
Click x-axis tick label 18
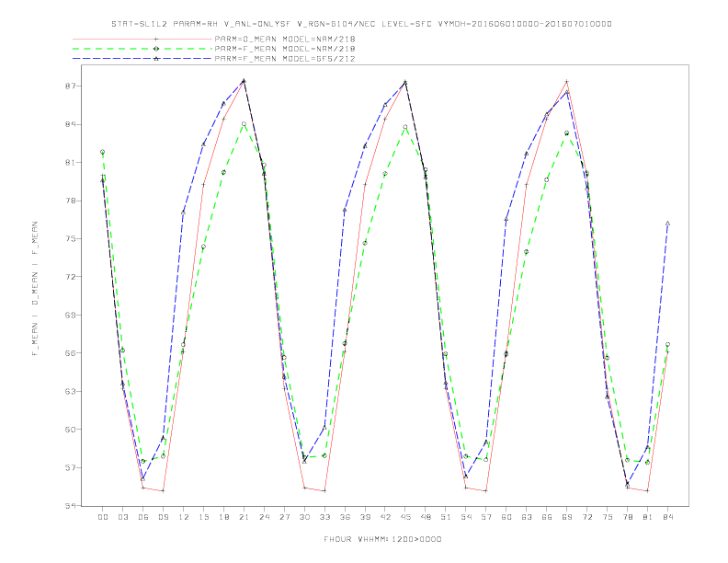(223, 517)
